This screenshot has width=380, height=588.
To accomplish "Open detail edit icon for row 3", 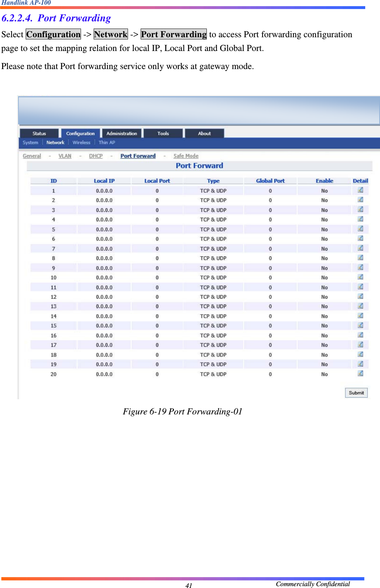I will pos(360,209).
